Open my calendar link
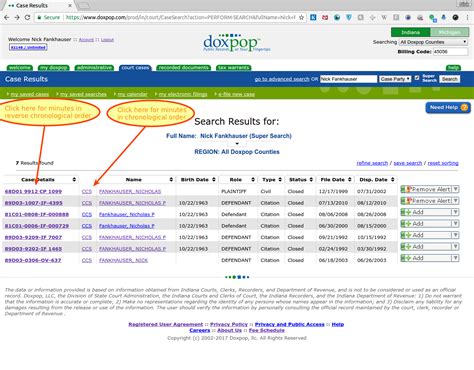The height and width of the screenshot is (370, 474). (132, 94)
